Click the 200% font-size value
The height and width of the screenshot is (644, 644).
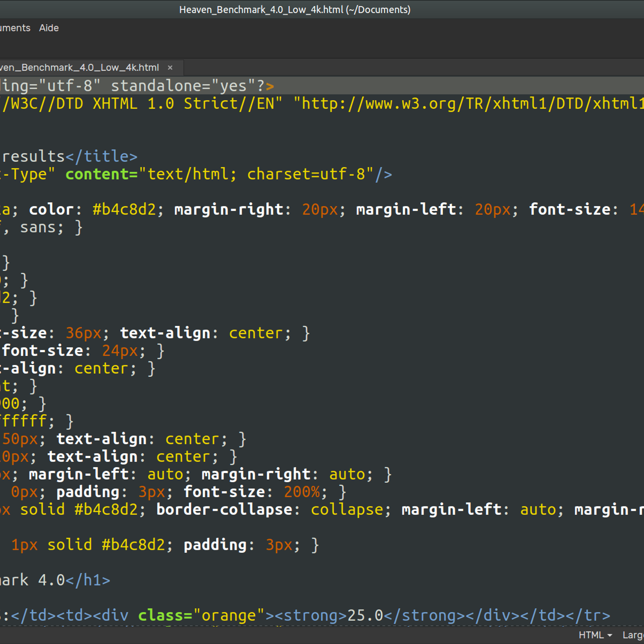tap(302, 492)
